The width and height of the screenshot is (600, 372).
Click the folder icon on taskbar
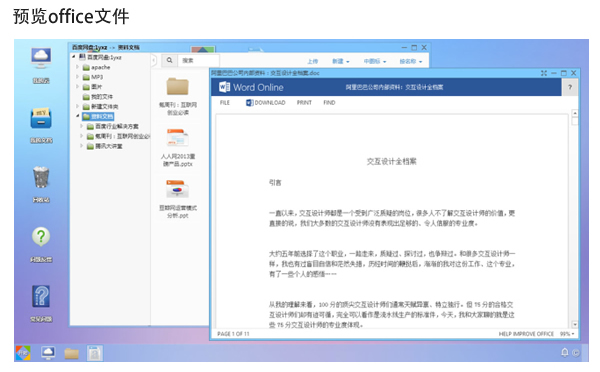tap(72, 353)
